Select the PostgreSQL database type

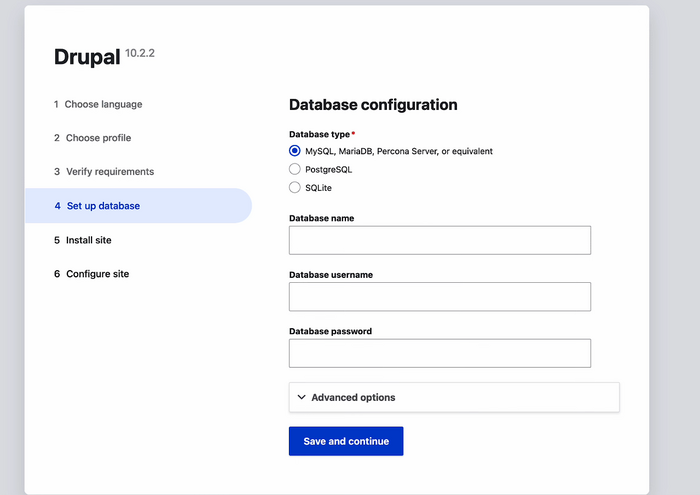(x=295, y=169)
